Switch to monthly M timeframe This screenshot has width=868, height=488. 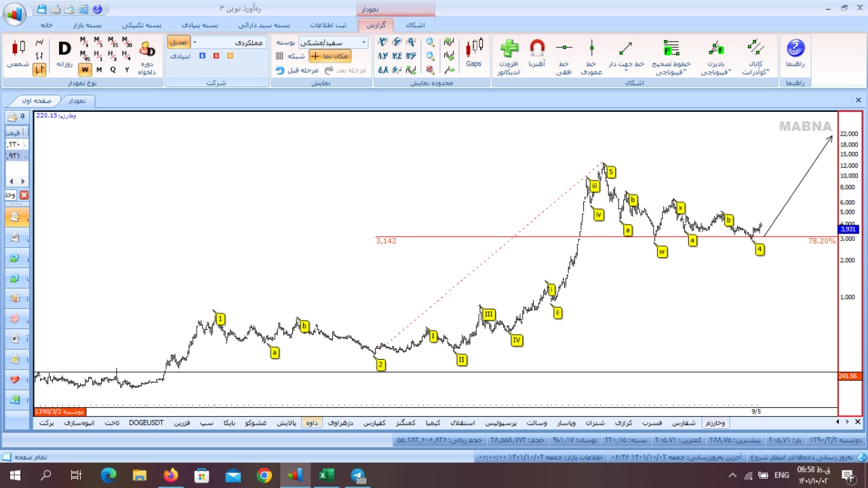click(99, 69)
